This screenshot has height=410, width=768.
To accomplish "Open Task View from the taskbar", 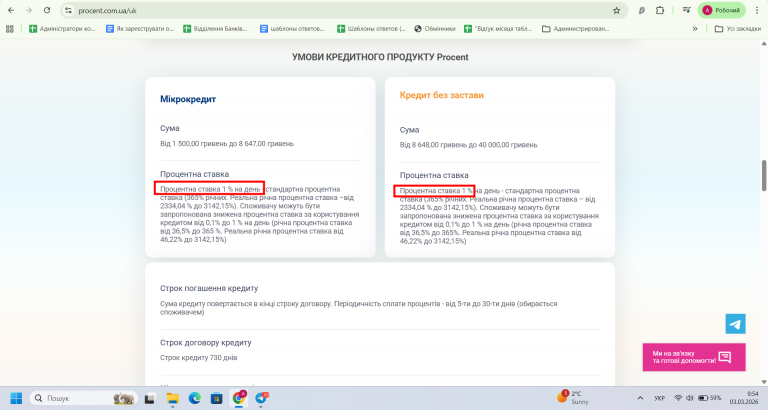I will [149, 398].
